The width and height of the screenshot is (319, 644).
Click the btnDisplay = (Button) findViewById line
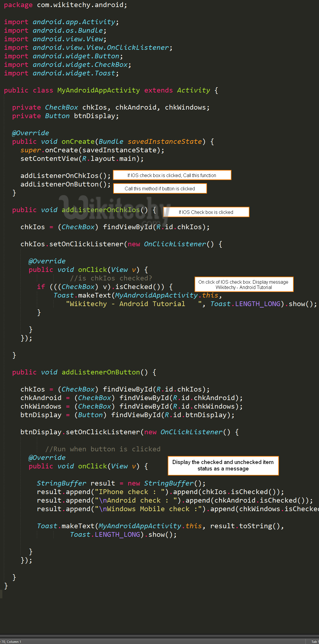pos(127,415)
